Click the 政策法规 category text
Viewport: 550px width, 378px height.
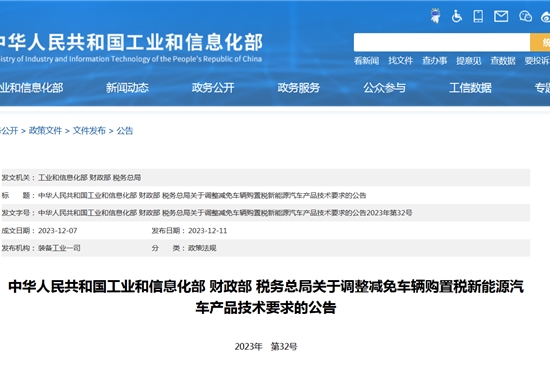(202, 248)
